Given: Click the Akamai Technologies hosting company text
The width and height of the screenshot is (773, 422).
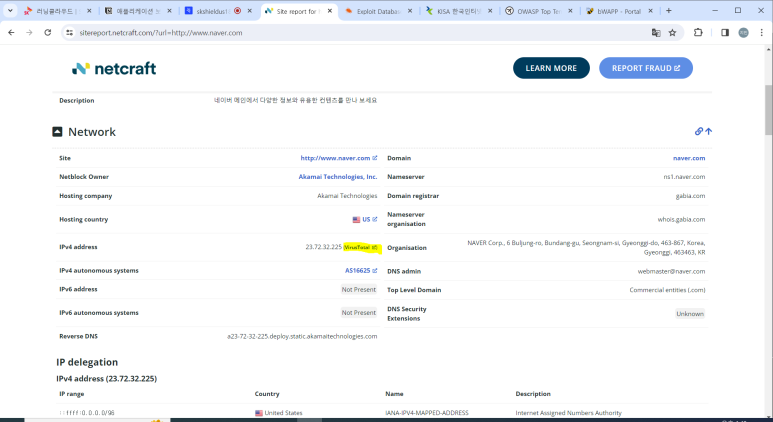Looking at the screenshot, I should point(347,196).
